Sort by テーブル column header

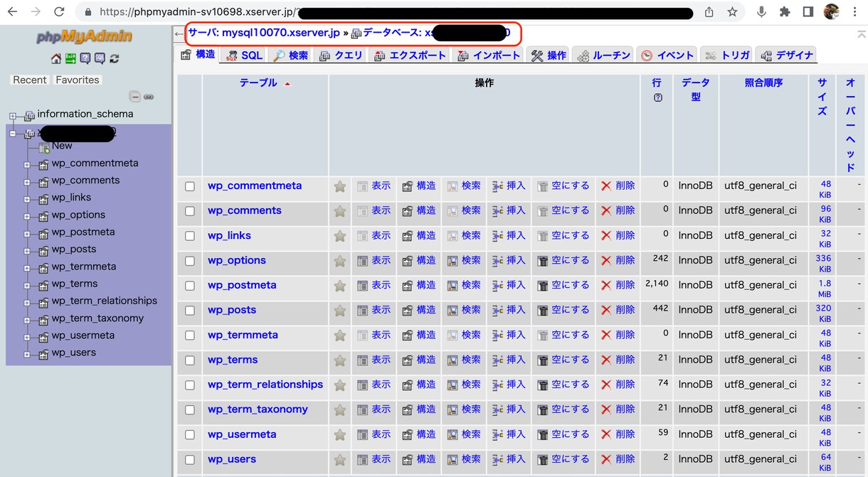click(x=258, y=83)
